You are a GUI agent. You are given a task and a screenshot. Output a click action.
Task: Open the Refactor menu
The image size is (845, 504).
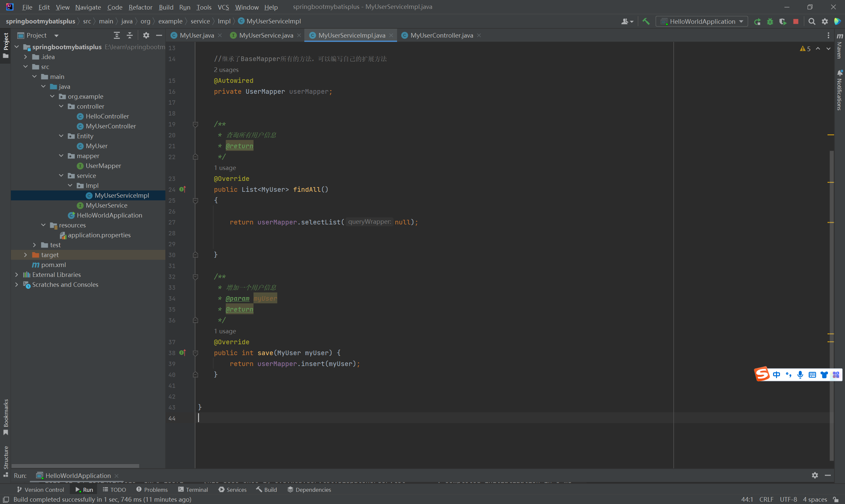pyautogui.click(x=140, y=7)
